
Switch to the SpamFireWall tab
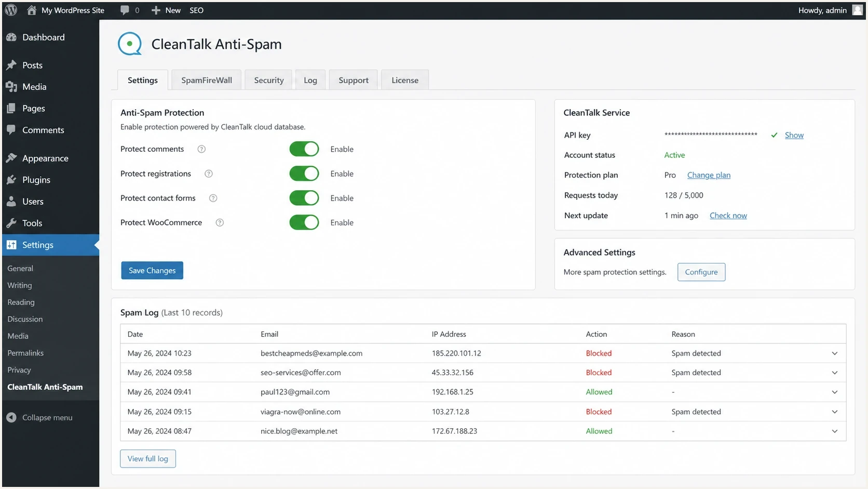(207, 80)
